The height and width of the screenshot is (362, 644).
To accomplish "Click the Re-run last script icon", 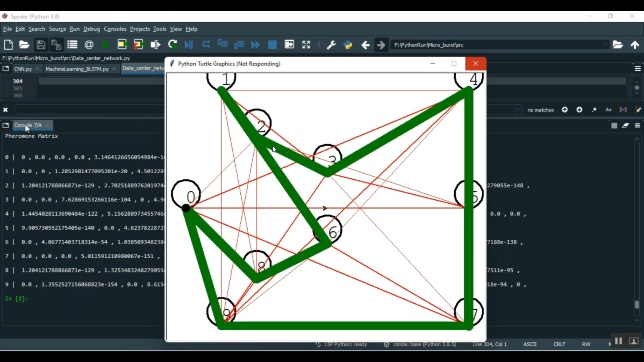I will click(x=173, y=45).
